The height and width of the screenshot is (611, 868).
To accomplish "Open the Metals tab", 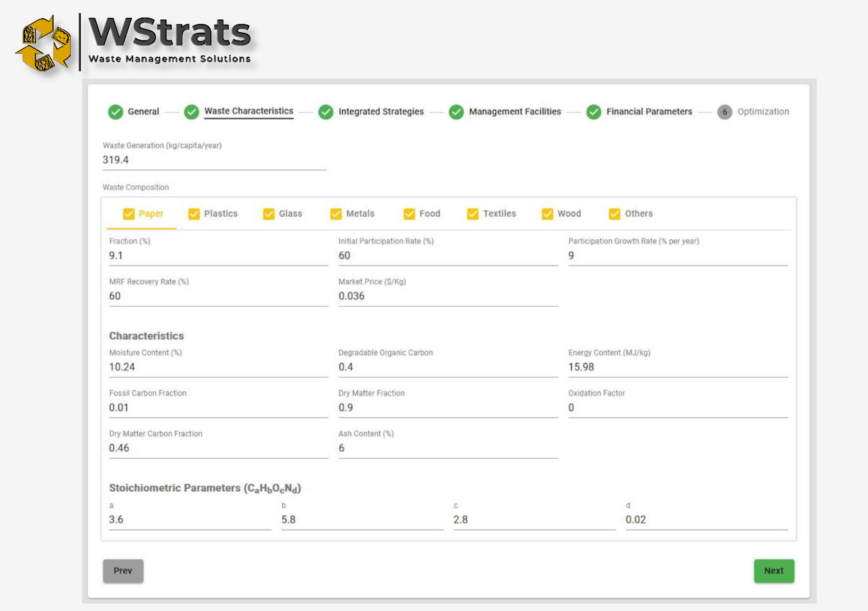I will pos(360,214).
